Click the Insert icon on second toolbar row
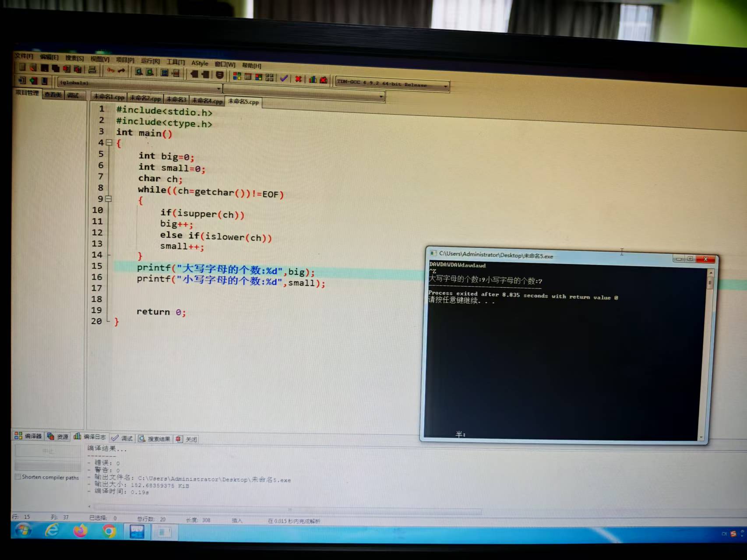747x560 pixels. click(x=22, y=80)
